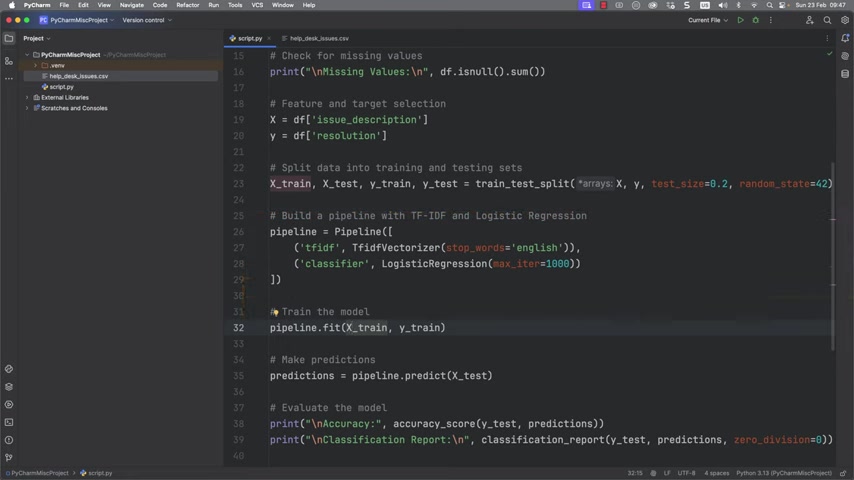
Task: Expand the .venv folder
Action: (36, 65)
